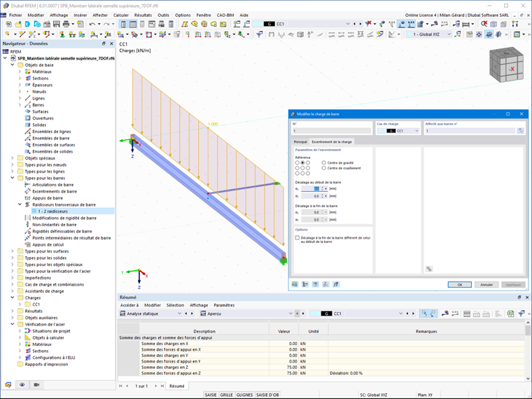Screen dimensions: 532x399
Task: Click the black G color swatch in toolbar
Action: click(269, 24)
